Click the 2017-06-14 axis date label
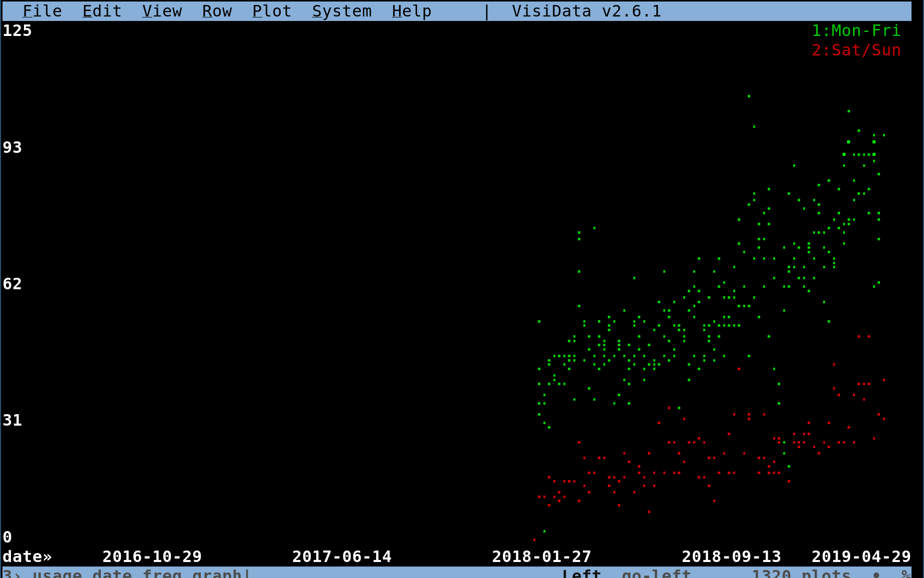924x578 pixels. click(x=342, y=557)
